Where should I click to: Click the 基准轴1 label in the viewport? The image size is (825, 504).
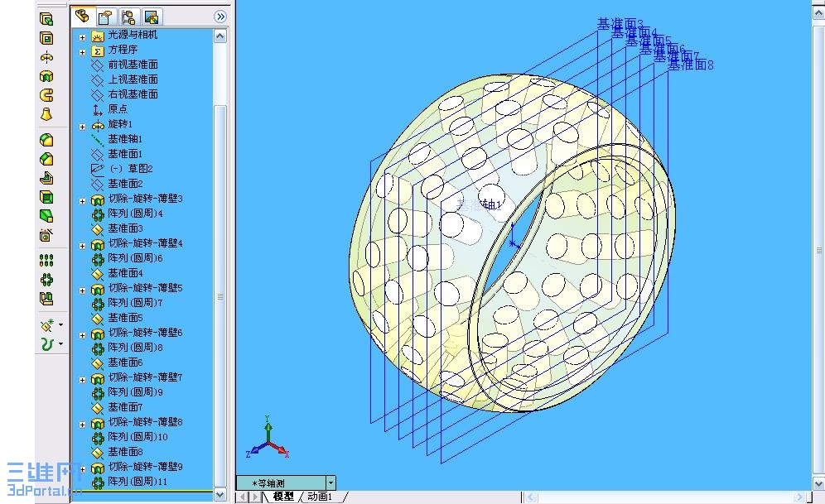pyautogui.click(x=479, y=204)
